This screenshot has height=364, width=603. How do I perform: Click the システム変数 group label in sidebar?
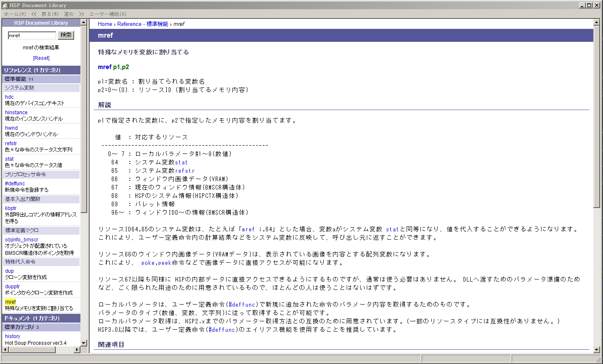pyautogui.click(x=41, y=88)
